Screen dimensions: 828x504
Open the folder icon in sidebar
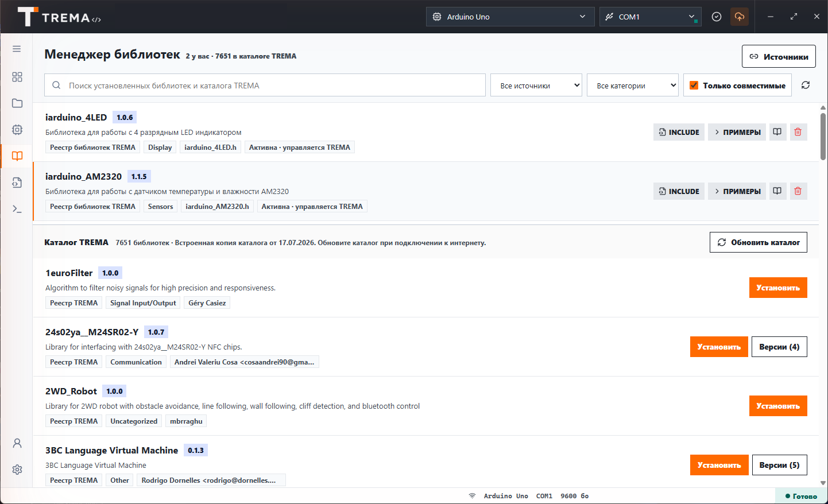tap(17, 103)
